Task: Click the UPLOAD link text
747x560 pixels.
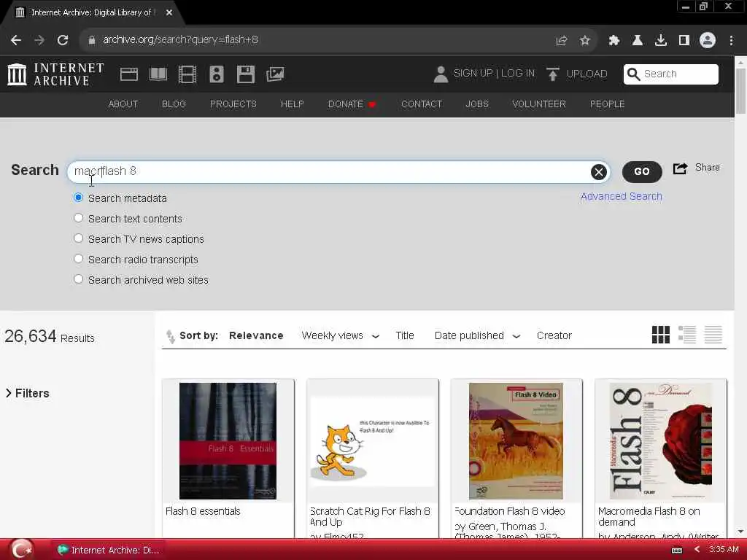Action: [x=587, y=74]
